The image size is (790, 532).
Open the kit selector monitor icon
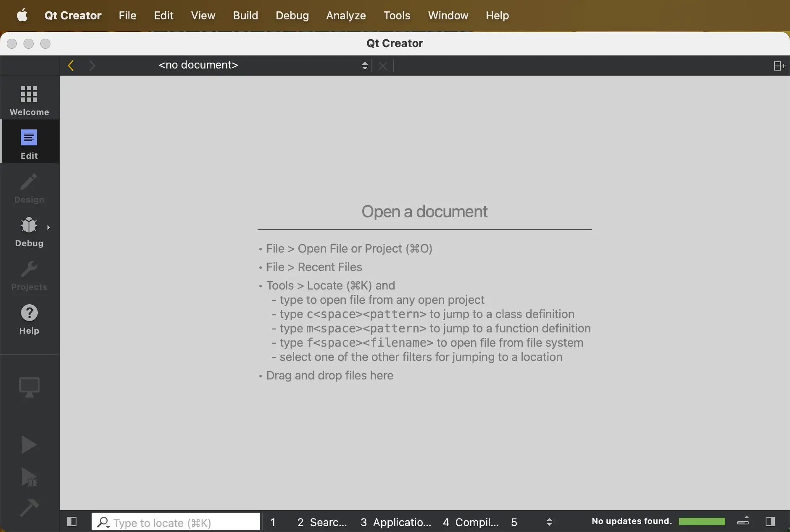(29, 387)
